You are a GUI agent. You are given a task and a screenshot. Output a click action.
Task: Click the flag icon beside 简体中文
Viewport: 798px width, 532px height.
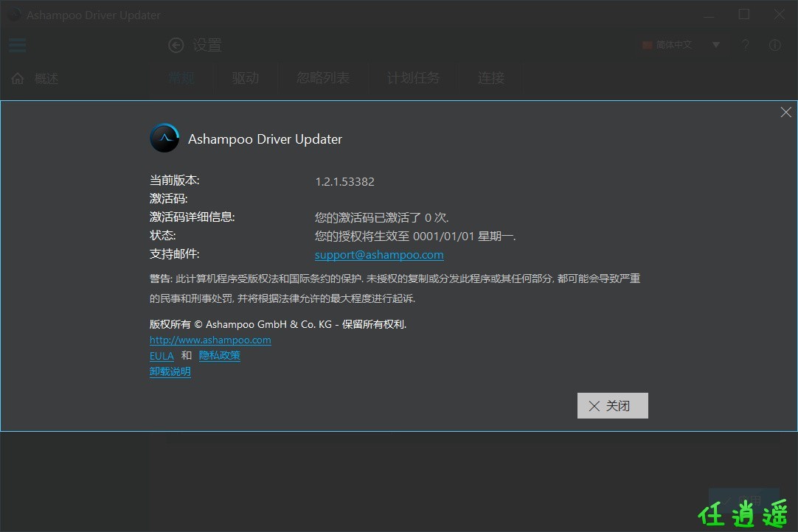(648, 45)
